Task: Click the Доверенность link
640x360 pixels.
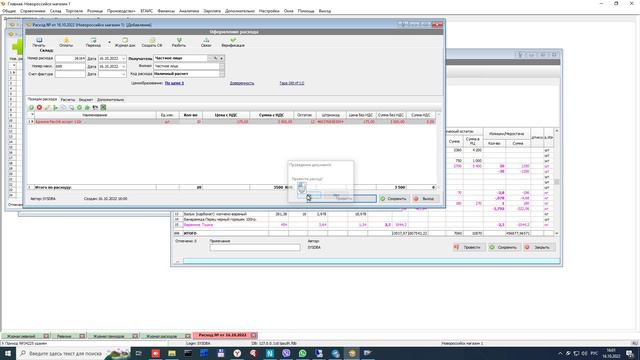Action: click(242, 83)
